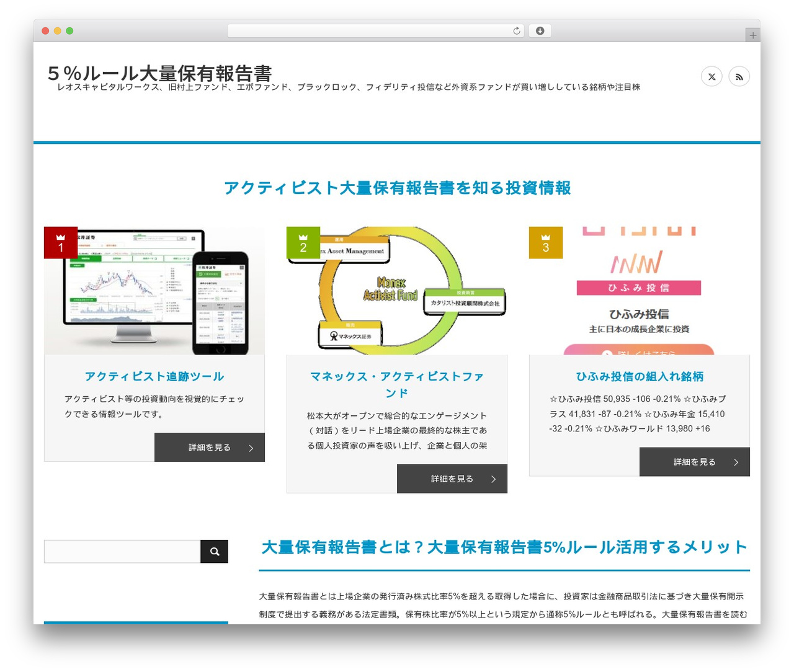Open the RSS feed icon
Image resolution: width=794 pixels, height=672 pixels.
point(739,77)
